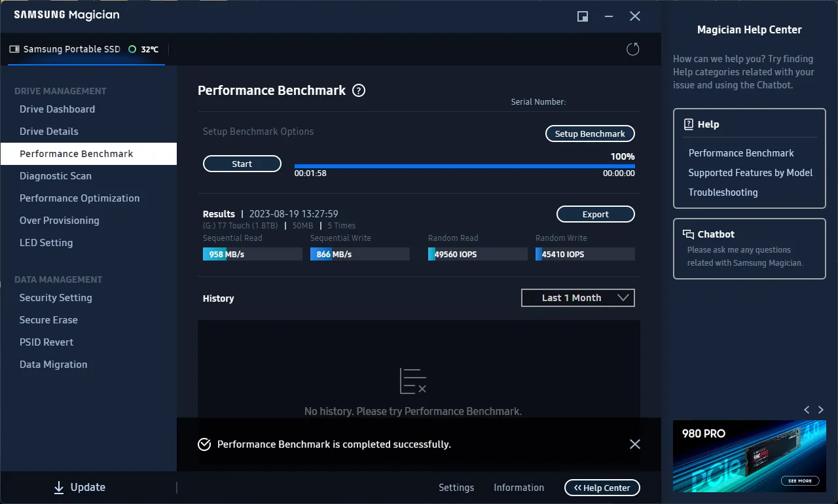Click results timestamp 2023-08-19 13:27:59
The image size is (838, 504).
pos(293,214)
